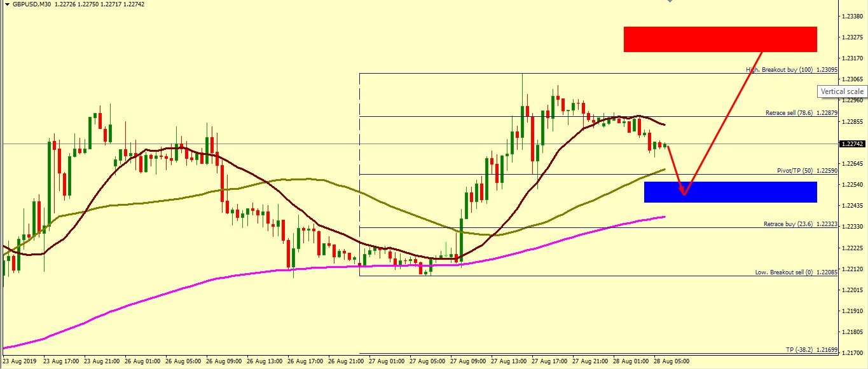The height and width of the screenshot is (369, 868).
Task: Click 1.23380 on the price scale
Action: coord(853,17)
